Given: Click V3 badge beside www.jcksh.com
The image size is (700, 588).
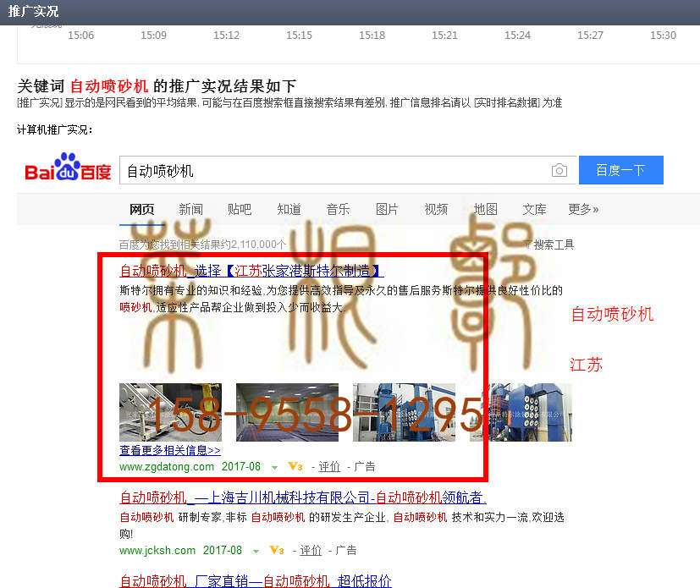Looking at the screenshot, I should click(x=277, y=550).
